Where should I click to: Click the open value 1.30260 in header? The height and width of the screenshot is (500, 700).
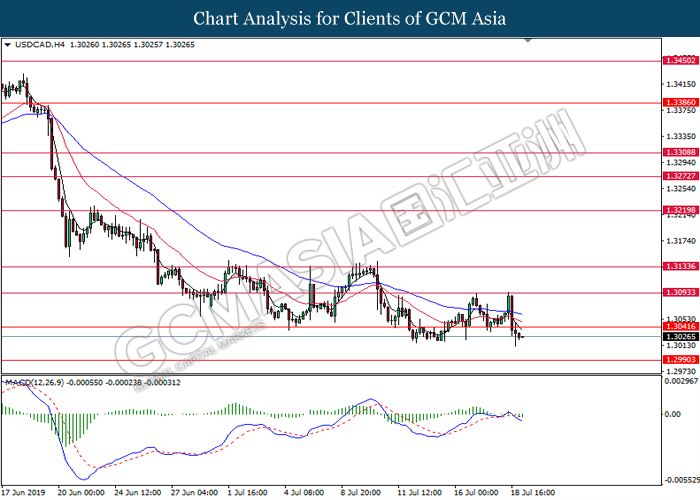coord(84,45)
